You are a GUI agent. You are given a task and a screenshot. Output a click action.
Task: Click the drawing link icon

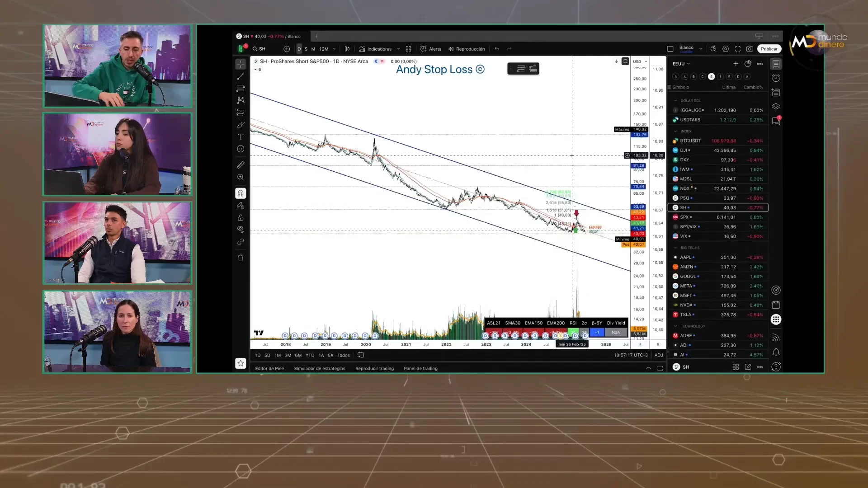tap(241, 242)
